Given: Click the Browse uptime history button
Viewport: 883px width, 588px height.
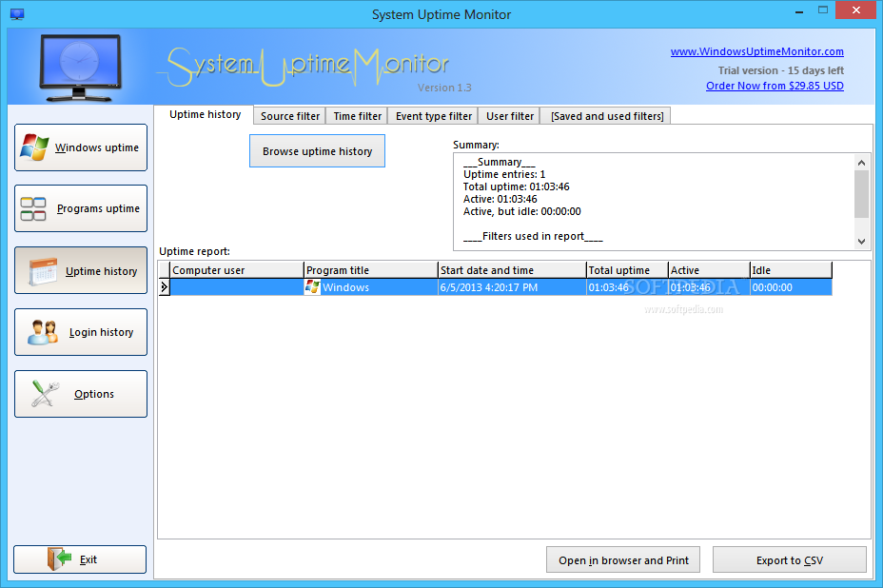Looking at the screenshot, I should coord(317,151).
